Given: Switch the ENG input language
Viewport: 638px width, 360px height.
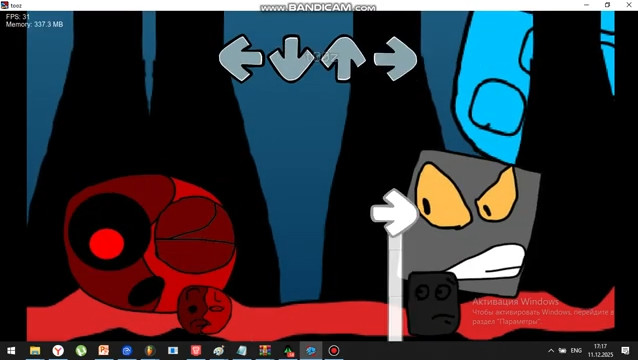Looking at the screenshot, I should 576,351.
